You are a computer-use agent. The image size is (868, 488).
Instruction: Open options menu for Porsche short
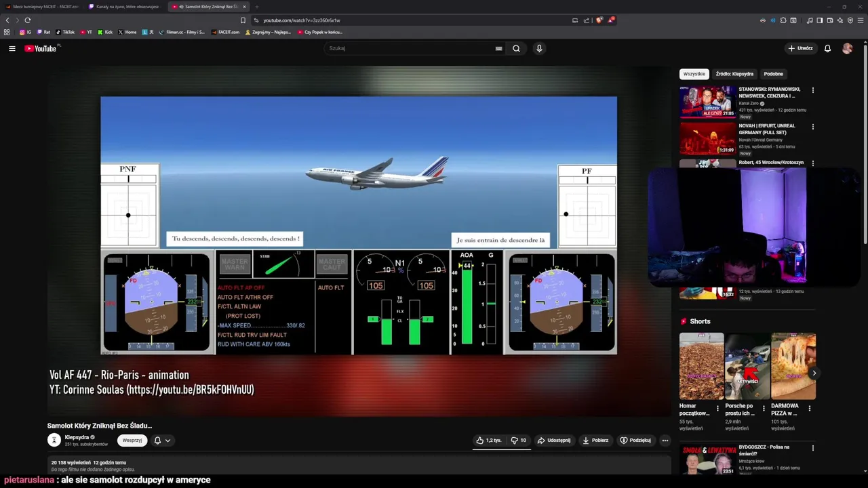pos(764,408)
